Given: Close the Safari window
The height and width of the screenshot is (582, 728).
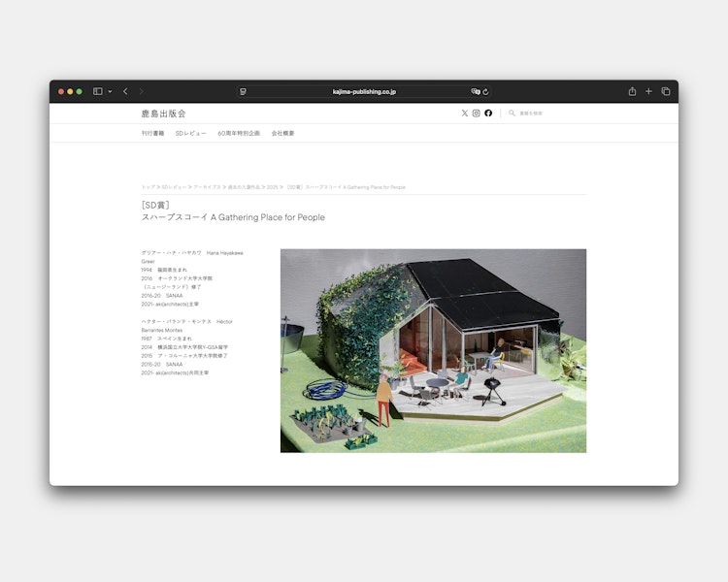Looking at the screenshot, I should (x=61, y=91).
